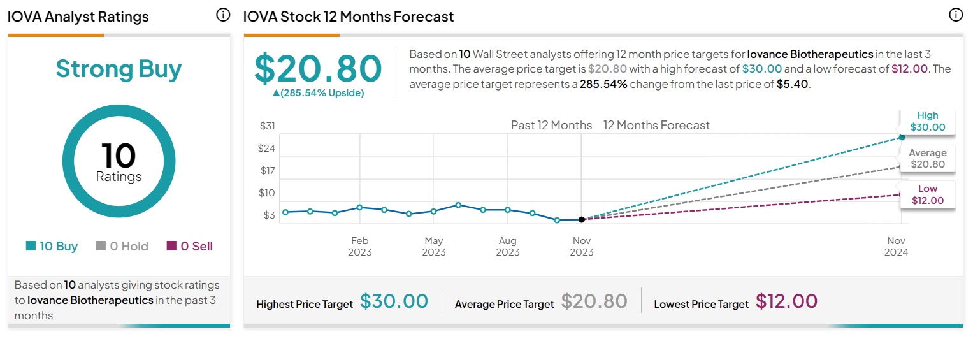The width and height of the screenshot is (980, 341).
Task: Select the 0 Hold legend label
Action: click(129, 247)
